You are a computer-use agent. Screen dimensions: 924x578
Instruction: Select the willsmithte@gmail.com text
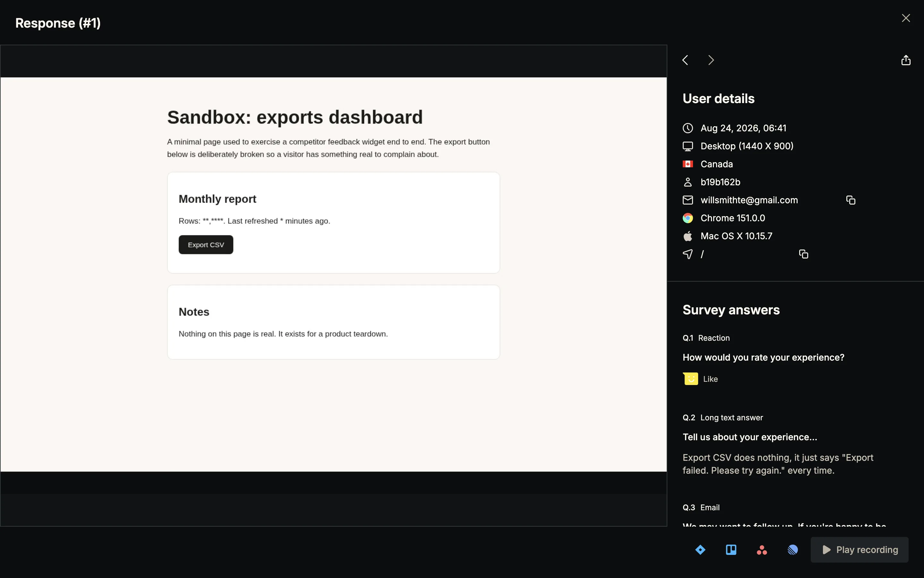point(749,200)
